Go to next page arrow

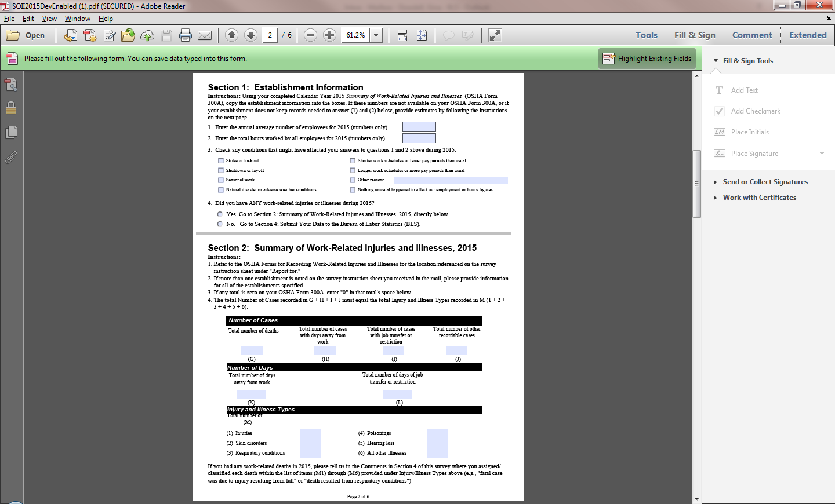[x=251, y=35]
